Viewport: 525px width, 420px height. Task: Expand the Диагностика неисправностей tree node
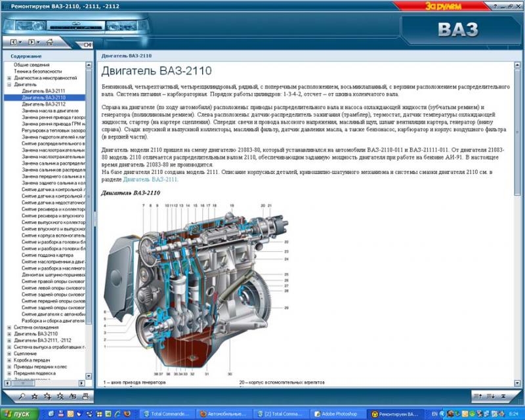(9, 78)
